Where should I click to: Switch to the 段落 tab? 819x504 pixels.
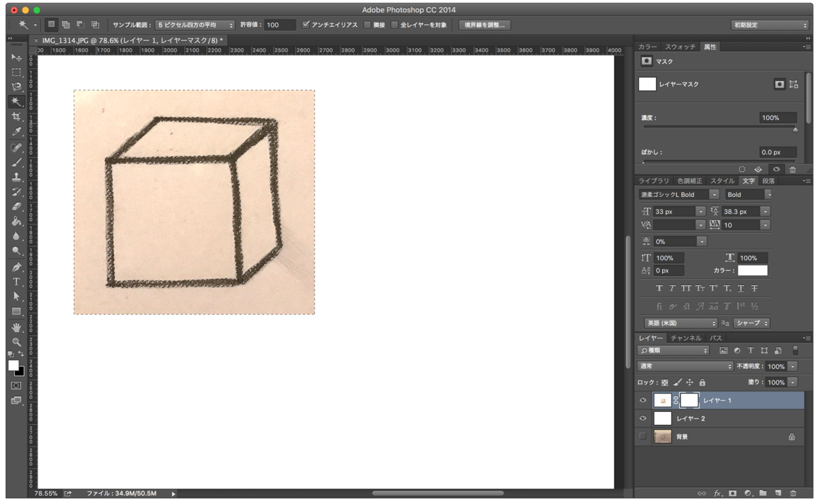click(768, 181)
